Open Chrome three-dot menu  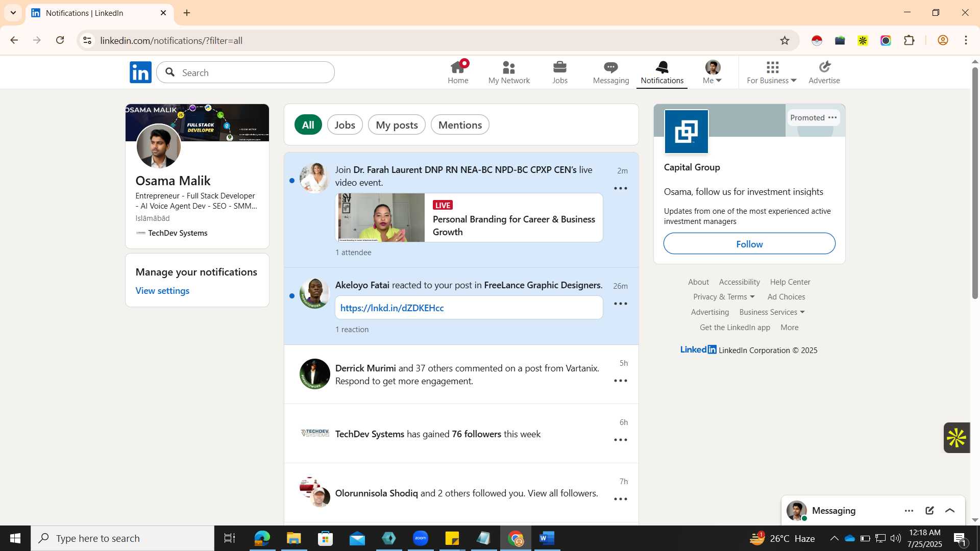click(x=966, y=41)
